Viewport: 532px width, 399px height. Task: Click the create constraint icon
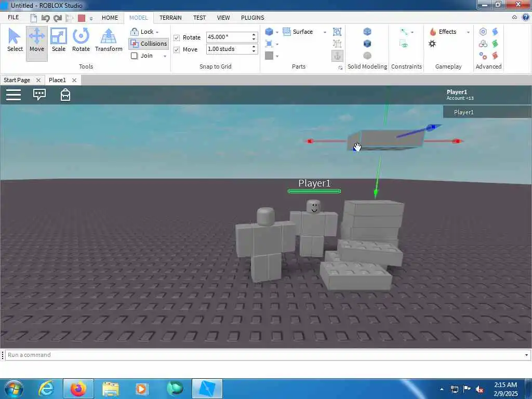tap(404, 32)
